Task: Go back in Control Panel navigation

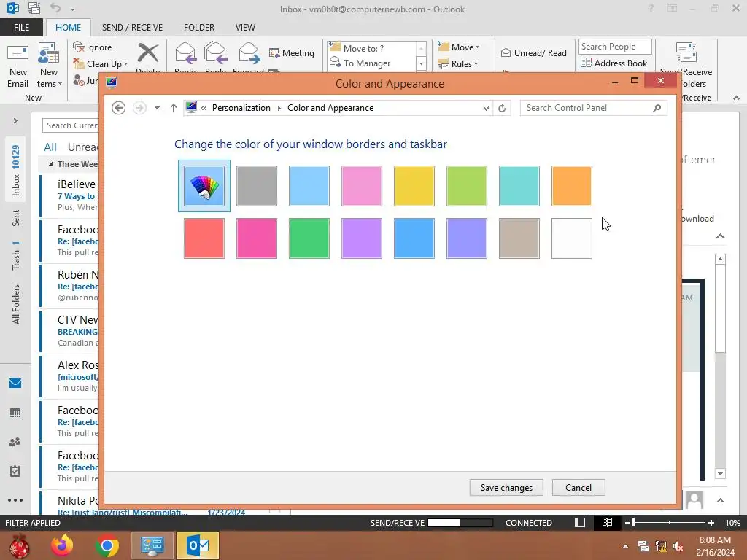Action: click(x=119, y=108)
